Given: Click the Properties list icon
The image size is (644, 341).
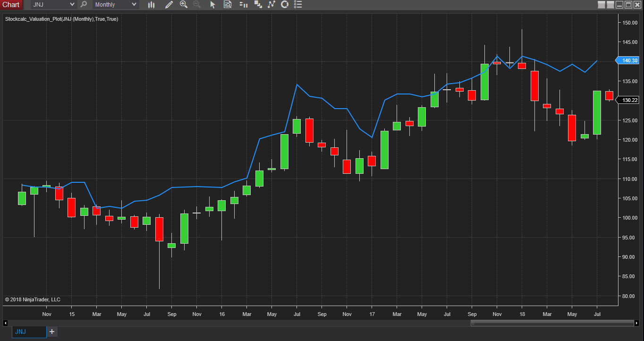Looking at the screenshot, I should pyautogui.click(x=297, y=5).
